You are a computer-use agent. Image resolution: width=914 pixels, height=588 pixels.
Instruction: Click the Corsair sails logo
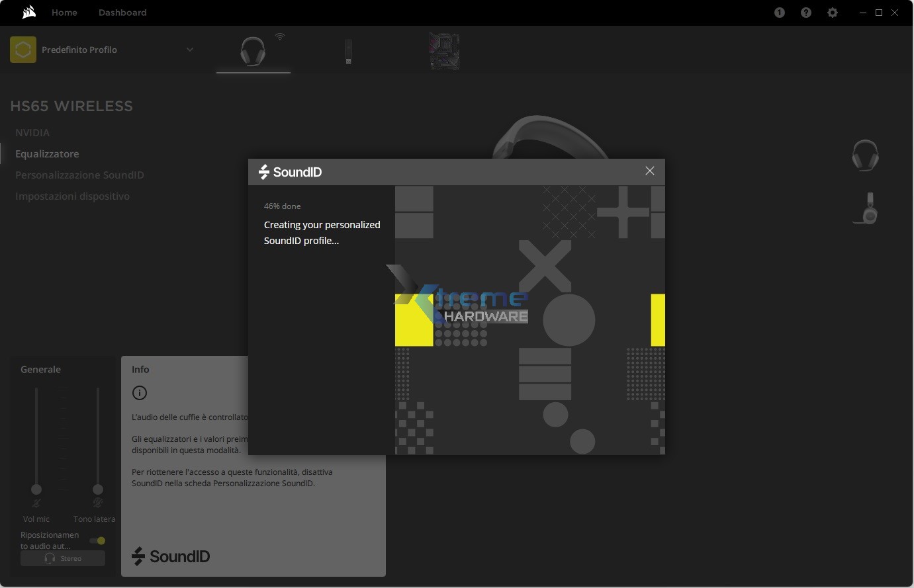click(x=28, y=13)
